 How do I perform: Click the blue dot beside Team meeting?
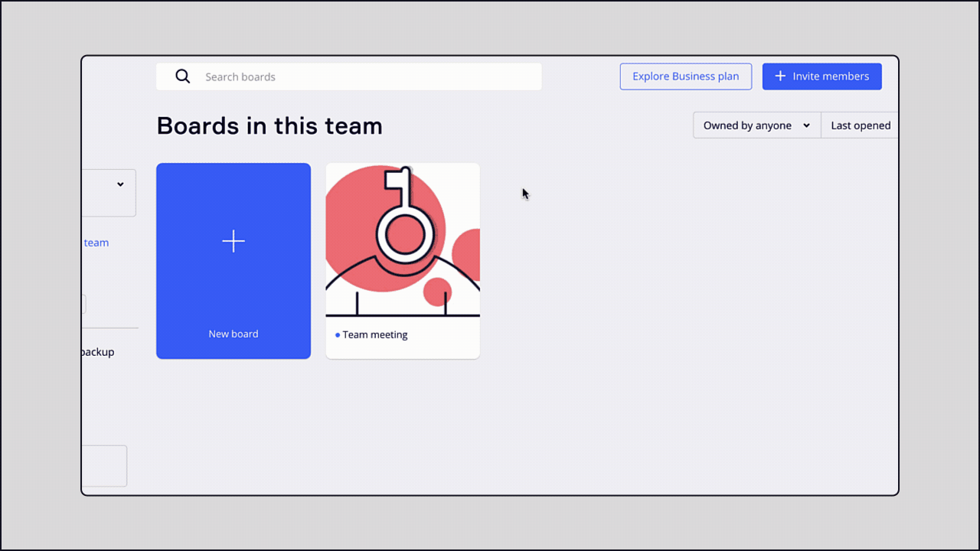point(337,334)
